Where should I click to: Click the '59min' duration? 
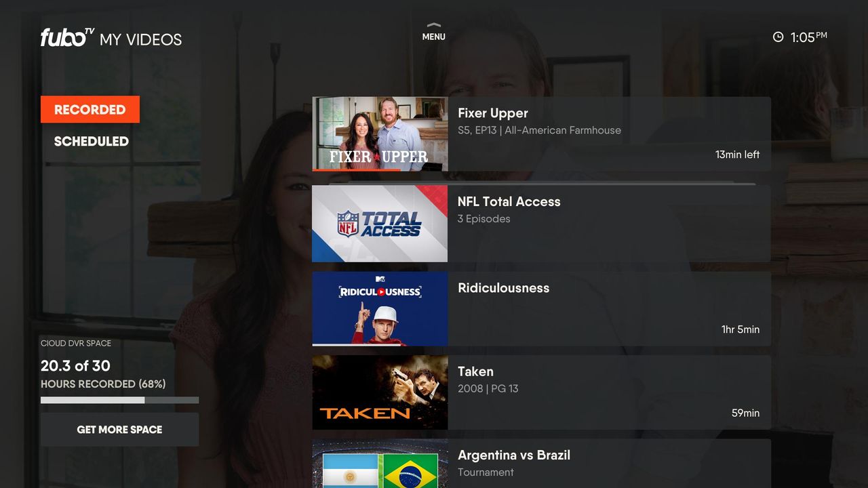745,413
